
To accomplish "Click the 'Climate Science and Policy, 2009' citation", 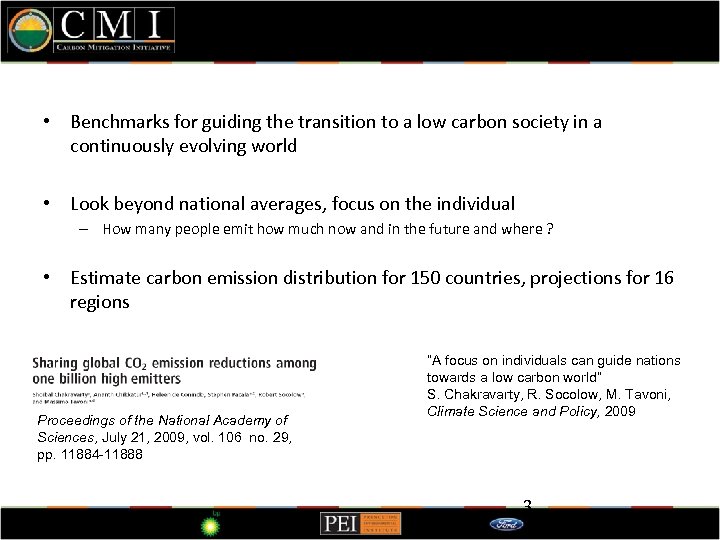I will 531,411.
